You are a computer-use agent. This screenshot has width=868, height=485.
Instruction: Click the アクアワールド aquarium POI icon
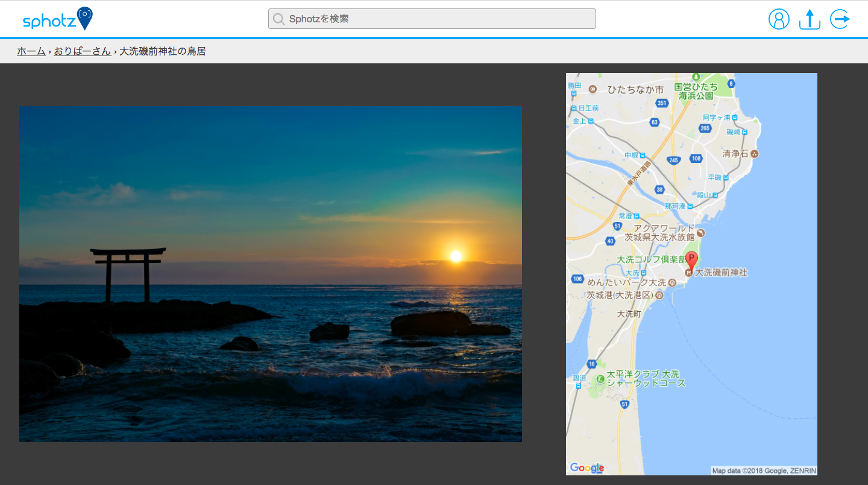[x=702, y=233]
